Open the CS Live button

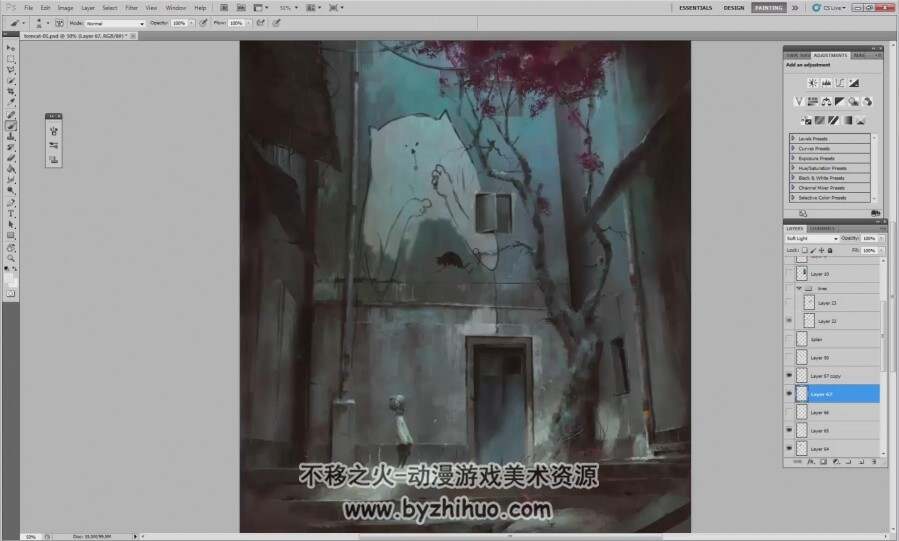(829, 8)
